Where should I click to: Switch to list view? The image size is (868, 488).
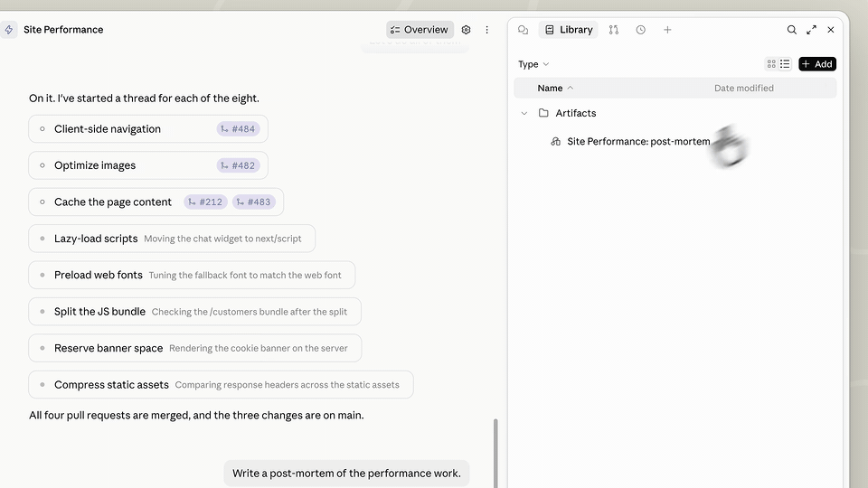785,64
